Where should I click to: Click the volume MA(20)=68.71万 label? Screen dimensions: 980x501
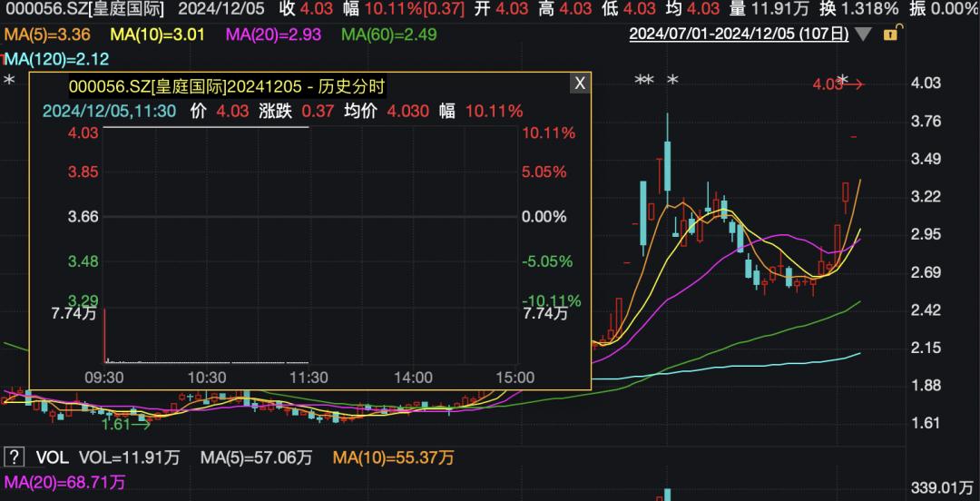[x=64, y=482]
